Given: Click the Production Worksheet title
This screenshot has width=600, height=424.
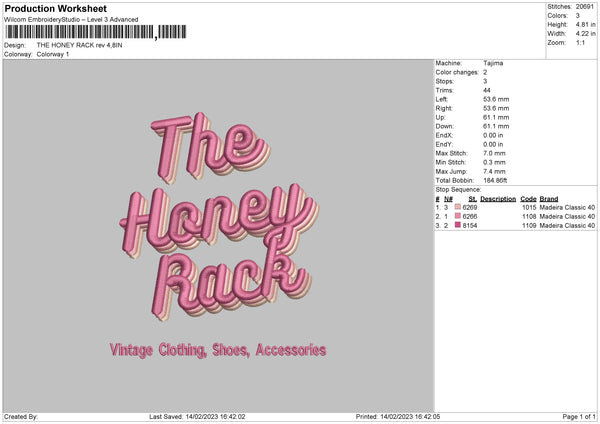Looking at the screenshot, I should click(55, 8).
